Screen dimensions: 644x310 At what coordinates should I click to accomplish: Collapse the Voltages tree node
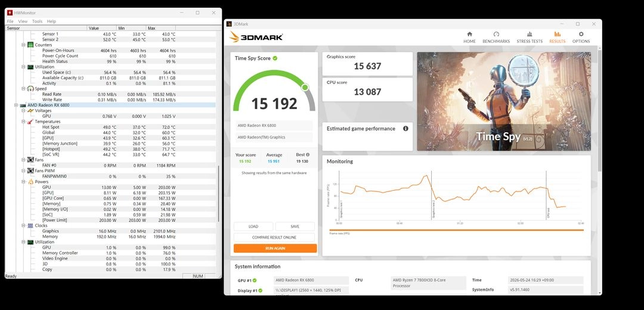tap(23, 110)
